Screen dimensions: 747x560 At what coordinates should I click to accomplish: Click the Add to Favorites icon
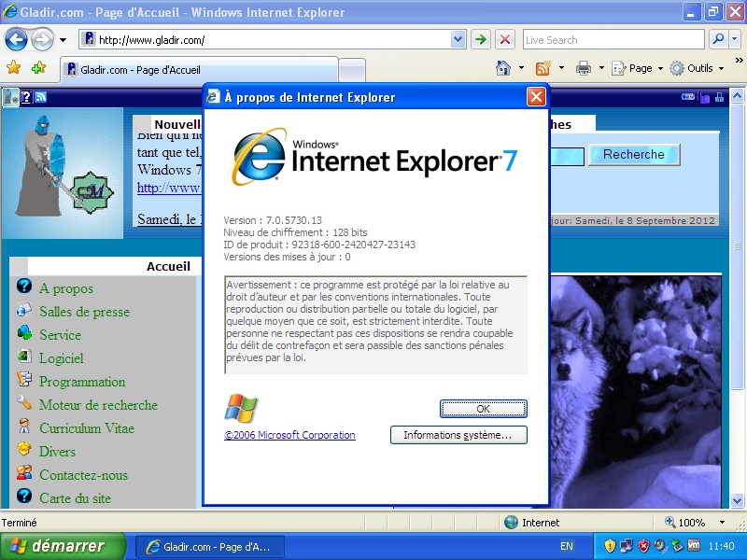38,67
